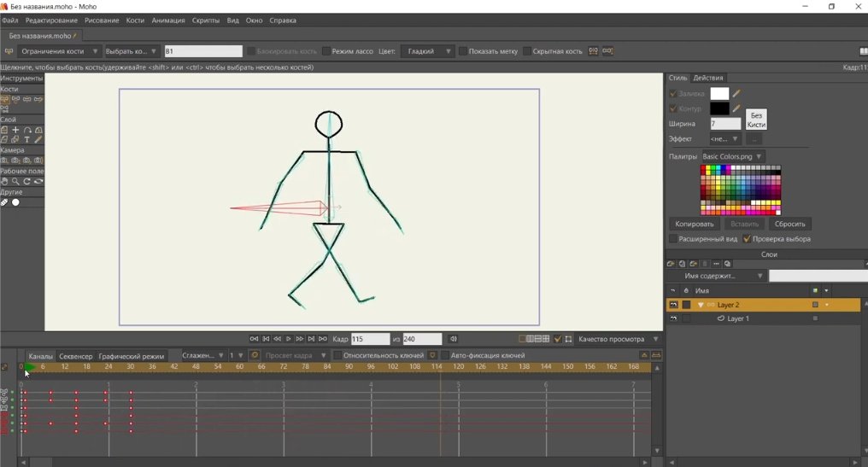Click the white fill color swatch
Screen dimensions: 868x467
coord(719,94)
